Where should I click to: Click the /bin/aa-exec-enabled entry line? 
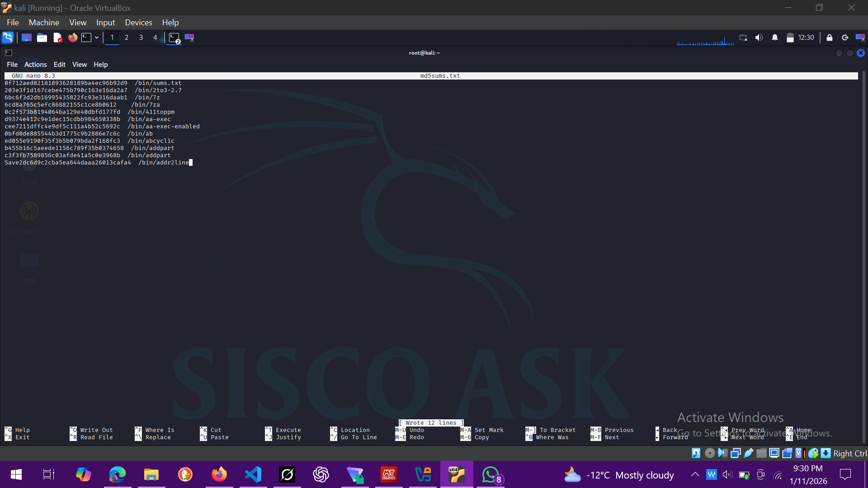(102, 127)
